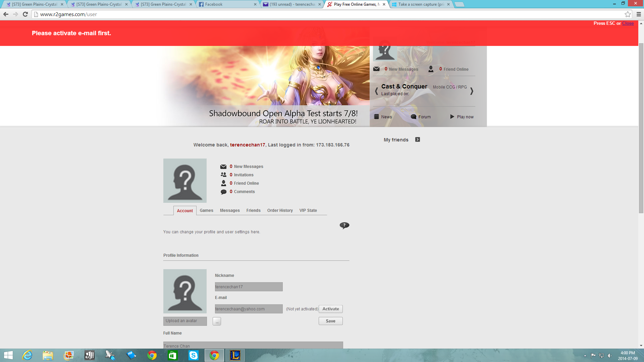Click the Play now triangle icon
The image size is (644, 362).
coord(452,117)
